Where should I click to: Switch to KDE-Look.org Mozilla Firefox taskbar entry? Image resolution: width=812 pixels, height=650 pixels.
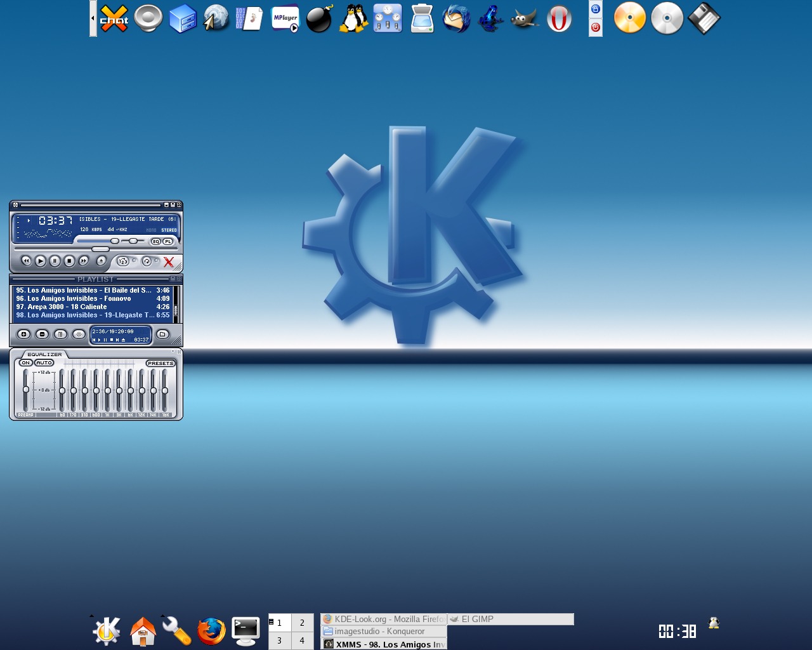click(x=384, y=619)
